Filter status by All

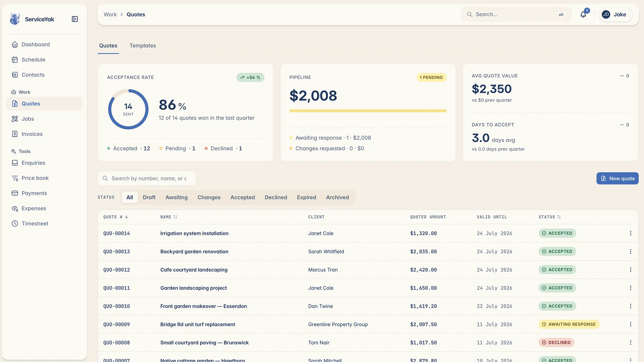coord(129,197)
